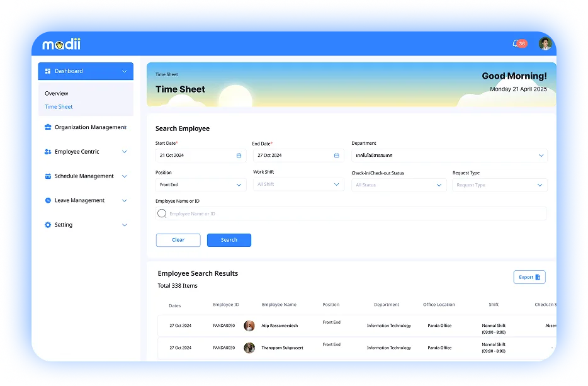
Task: Open the user profile avatar
Action: (545, 44)
